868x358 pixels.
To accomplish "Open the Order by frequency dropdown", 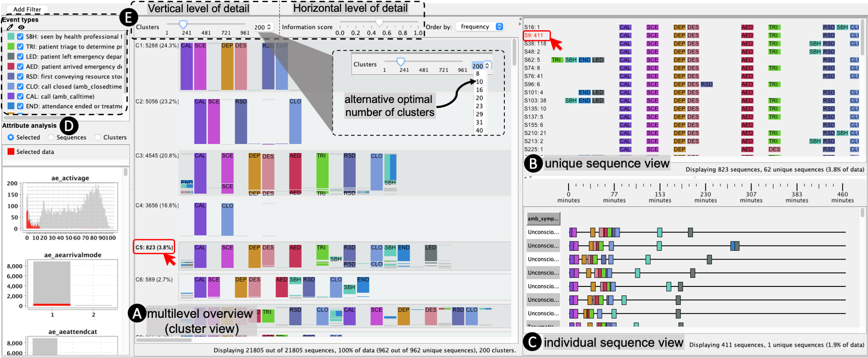I will tap(480, 27).
